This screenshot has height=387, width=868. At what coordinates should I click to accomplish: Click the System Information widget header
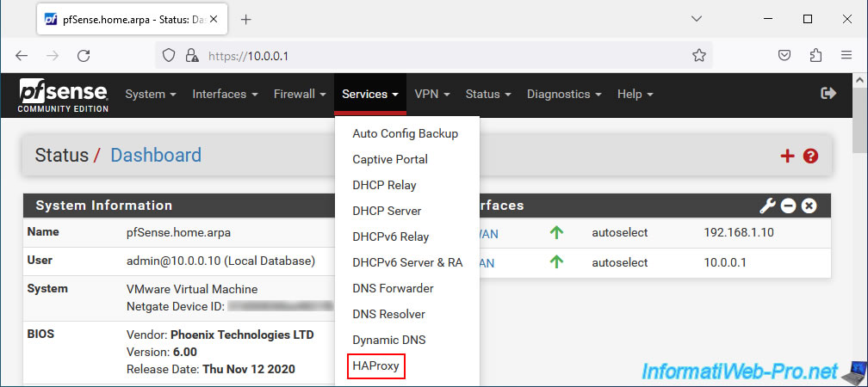click(179, 206)
